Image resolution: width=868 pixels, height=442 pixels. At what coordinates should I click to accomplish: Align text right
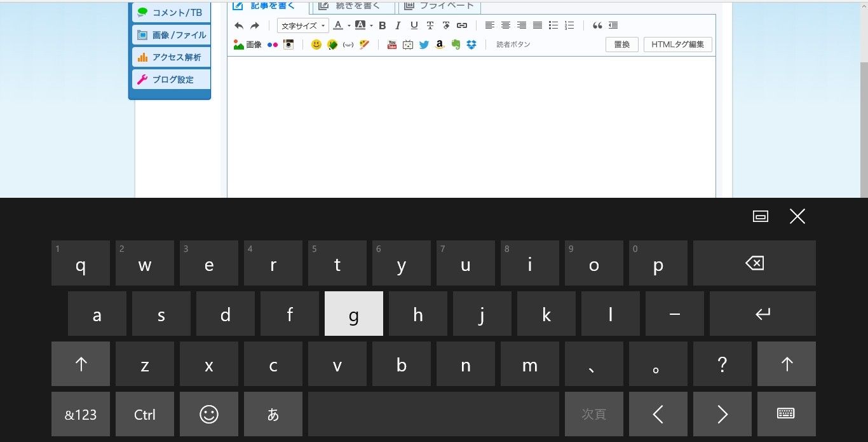pos(522,25)
